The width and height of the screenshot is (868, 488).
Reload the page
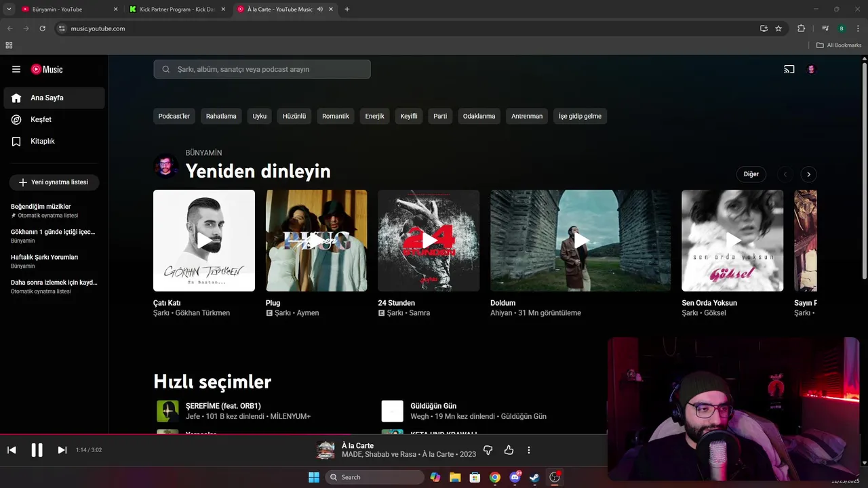coord(42,28)
